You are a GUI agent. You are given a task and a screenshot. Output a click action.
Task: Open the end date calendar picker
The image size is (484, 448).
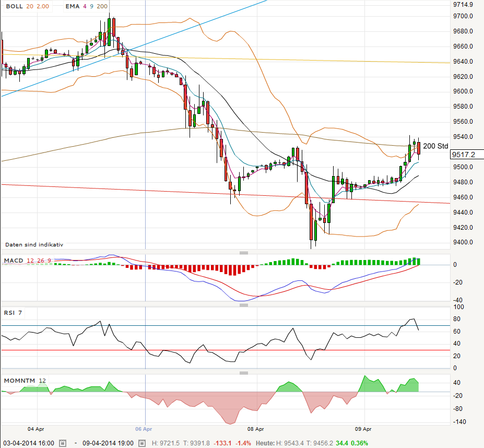pos(142,443)
